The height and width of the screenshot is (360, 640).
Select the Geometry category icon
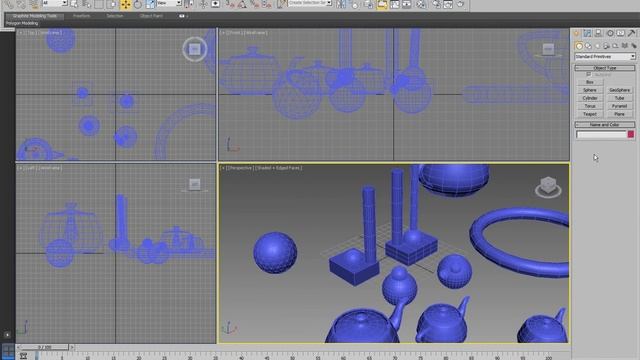click(579, 46)
